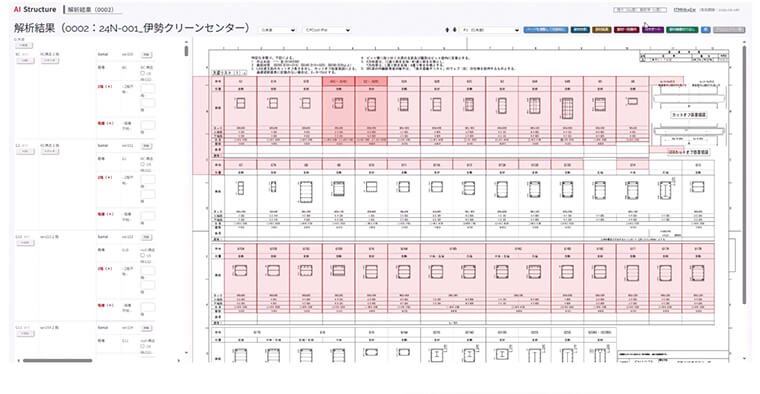
Task: Click the left panel horizontal scrollbar thumb
Action: (x=57, y=361)
